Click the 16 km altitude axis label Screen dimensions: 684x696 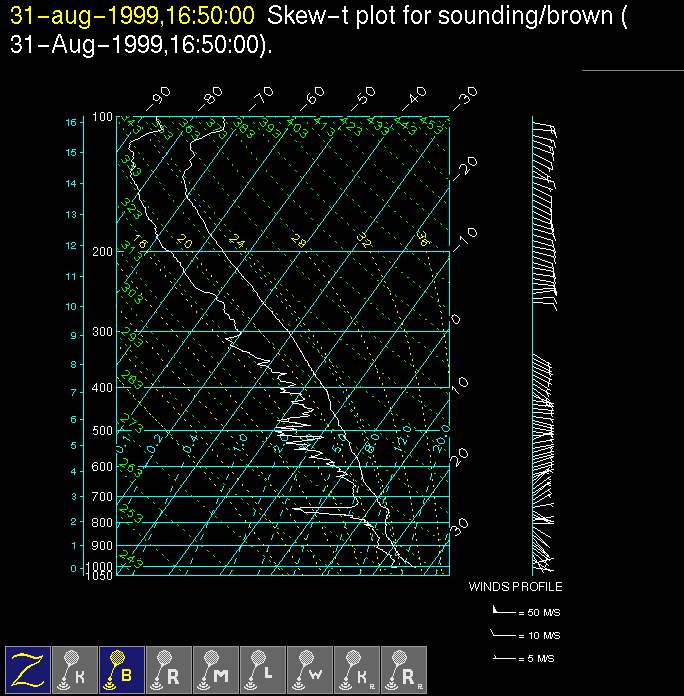point(71,122)
